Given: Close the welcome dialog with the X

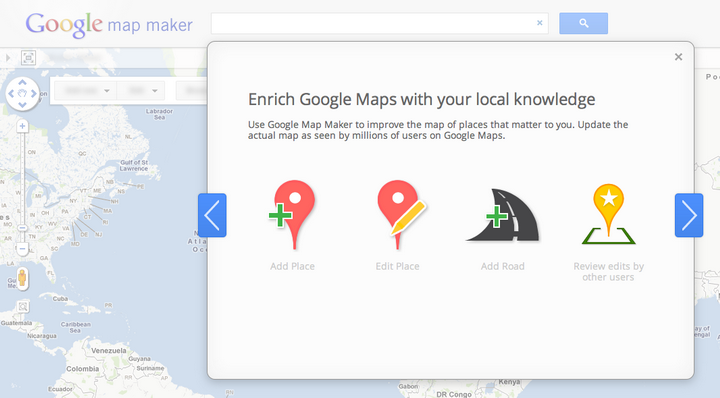Looking at the screenshot, I should 678,57.
